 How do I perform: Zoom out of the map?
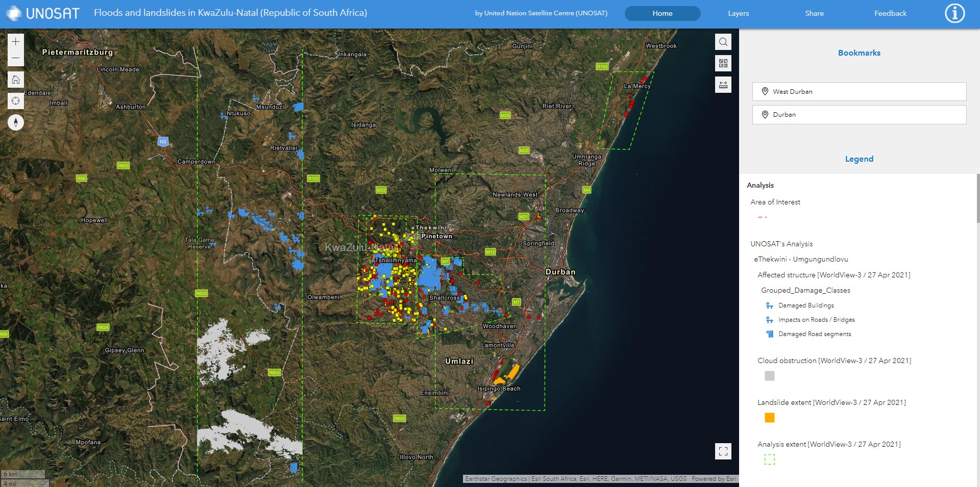pyautogui.click(x=16, y=58)
